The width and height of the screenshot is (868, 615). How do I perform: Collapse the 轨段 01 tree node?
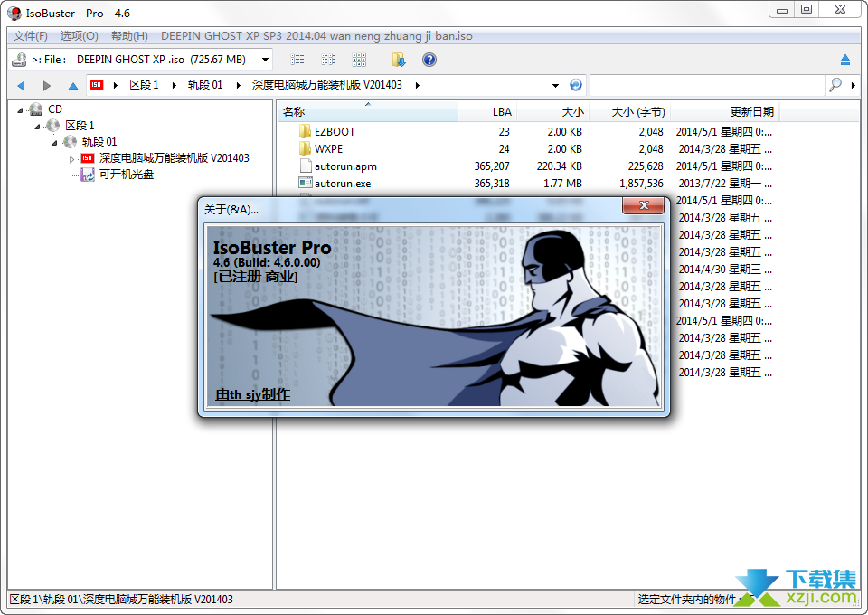click(55, 143)
